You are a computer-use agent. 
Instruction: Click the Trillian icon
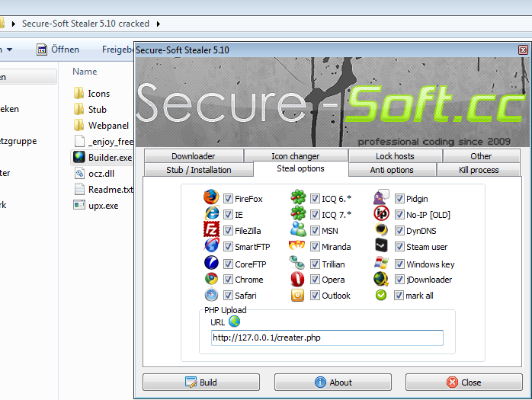(297, 263)
